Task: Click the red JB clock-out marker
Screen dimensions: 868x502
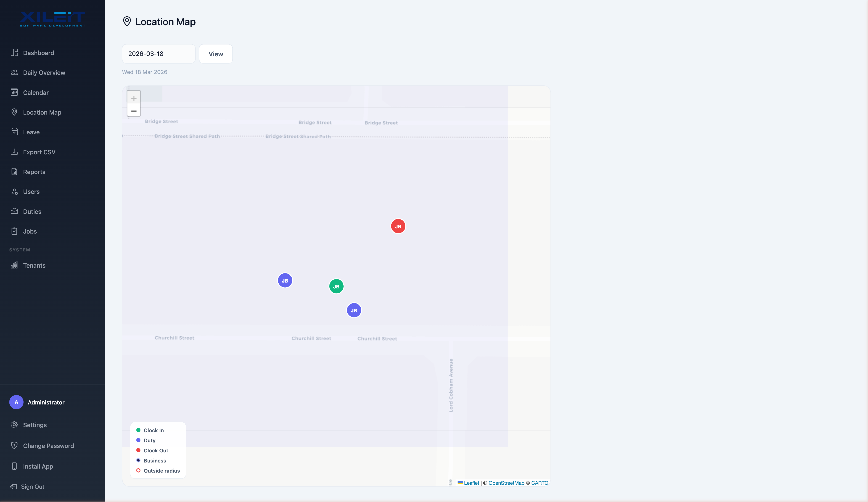Action: pos(398,226)
